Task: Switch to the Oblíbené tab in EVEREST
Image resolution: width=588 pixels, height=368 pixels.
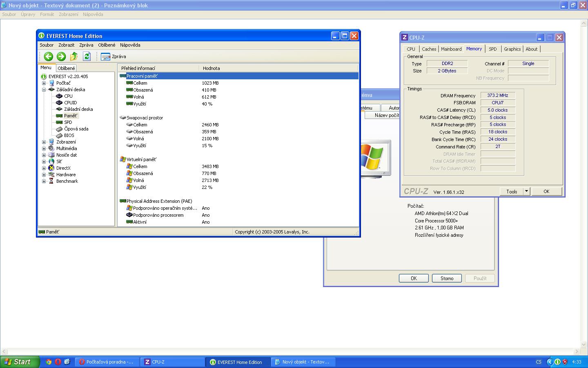Action: (66, 68)
